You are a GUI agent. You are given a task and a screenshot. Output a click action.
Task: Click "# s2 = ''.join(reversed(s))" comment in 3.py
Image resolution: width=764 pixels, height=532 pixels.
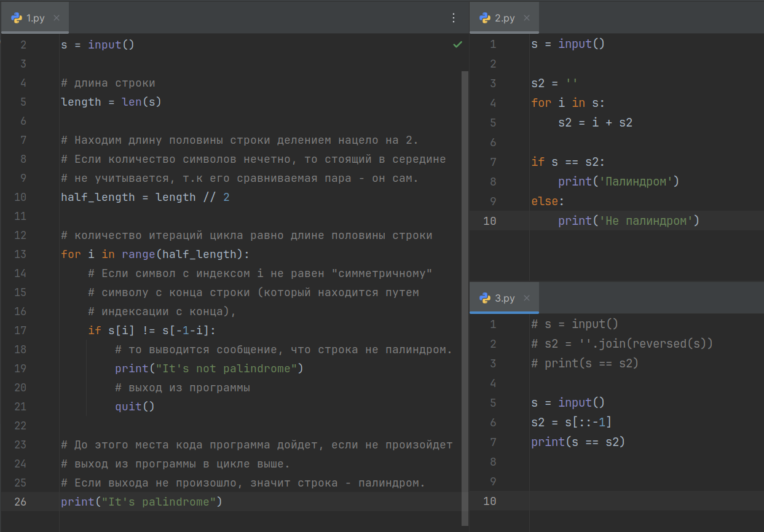[623, 343]
